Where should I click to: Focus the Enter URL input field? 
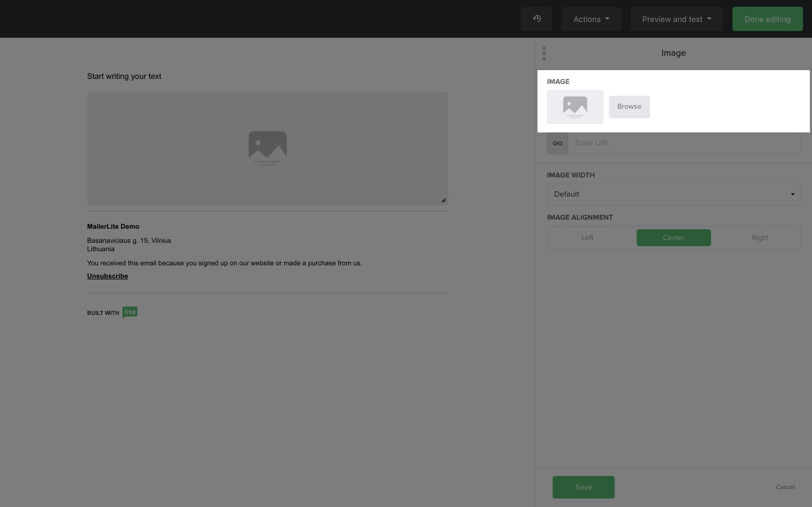[x=683, y=143]
